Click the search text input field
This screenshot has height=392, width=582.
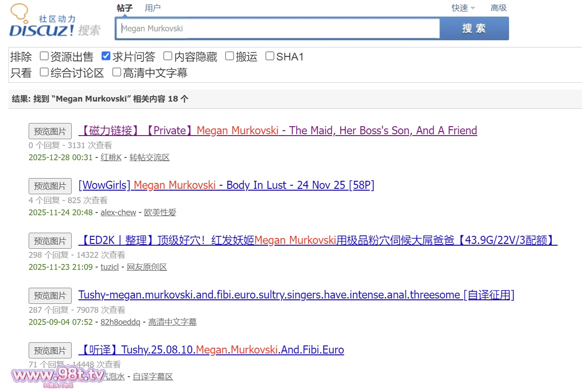point(278,29)
